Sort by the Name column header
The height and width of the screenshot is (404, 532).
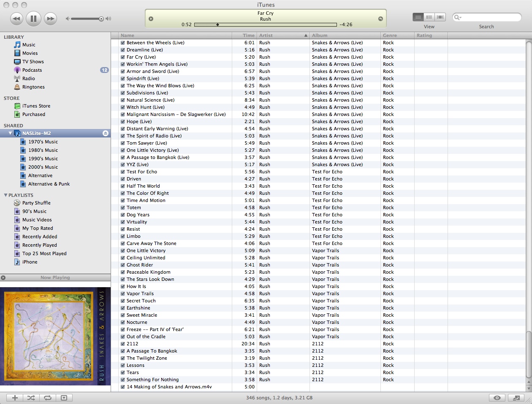[x=175, y=35]
